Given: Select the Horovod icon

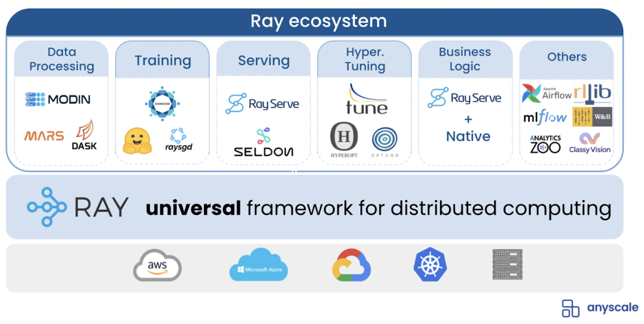Looking at the screenshot, I should coord(162,103).
